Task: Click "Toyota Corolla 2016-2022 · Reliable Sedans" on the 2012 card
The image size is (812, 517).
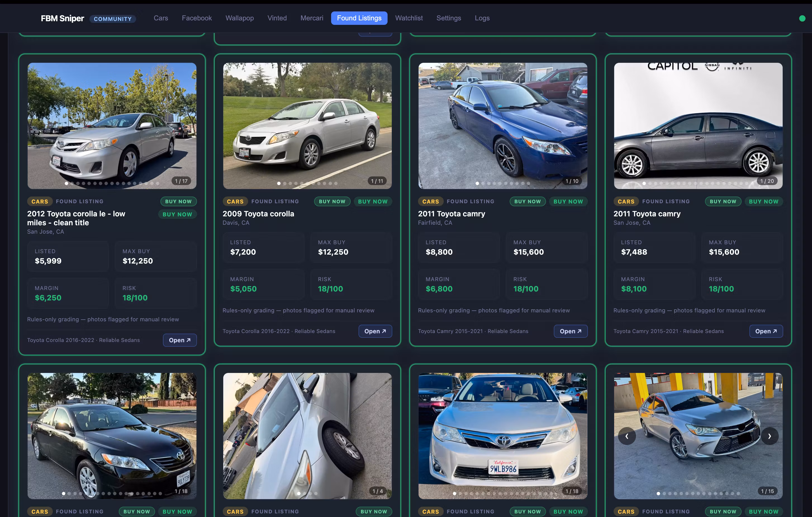Action: pos(84,340)
